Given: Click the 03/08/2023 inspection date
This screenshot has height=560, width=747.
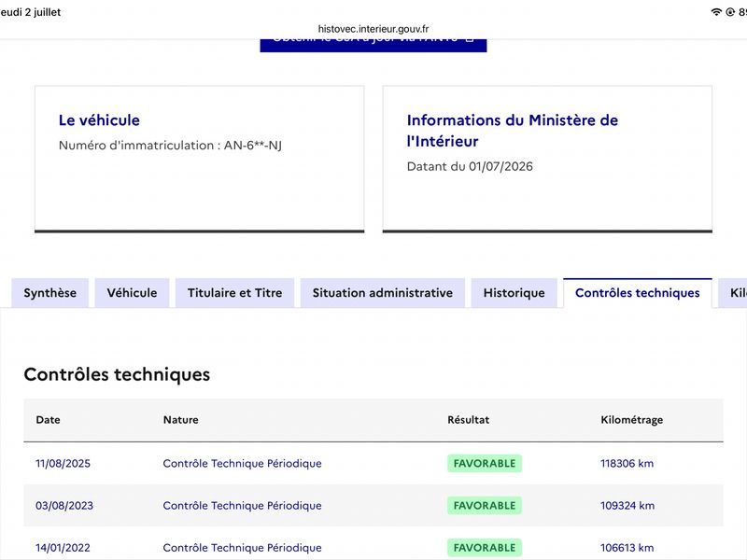Looking at the screenshot, I should point(64,505).
